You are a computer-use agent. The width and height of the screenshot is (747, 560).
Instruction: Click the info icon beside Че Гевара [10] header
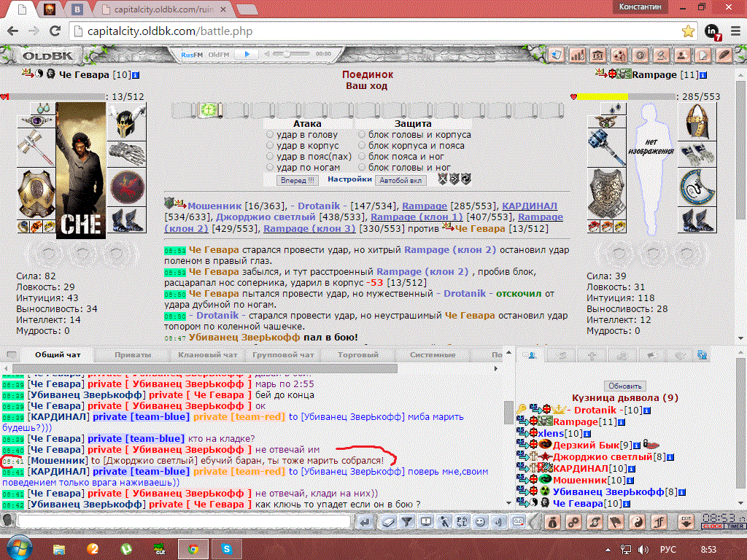tap(136, 75)
